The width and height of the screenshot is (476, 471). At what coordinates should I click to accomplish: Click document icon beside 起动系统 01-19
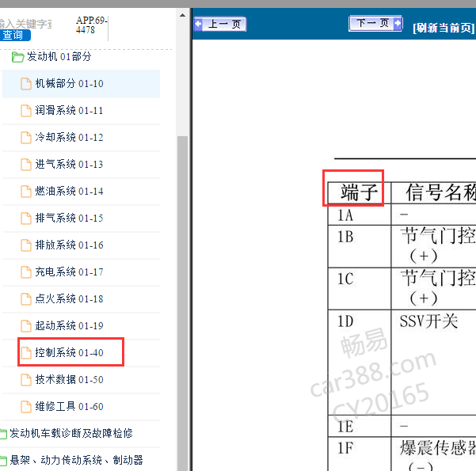pos(26,326)
